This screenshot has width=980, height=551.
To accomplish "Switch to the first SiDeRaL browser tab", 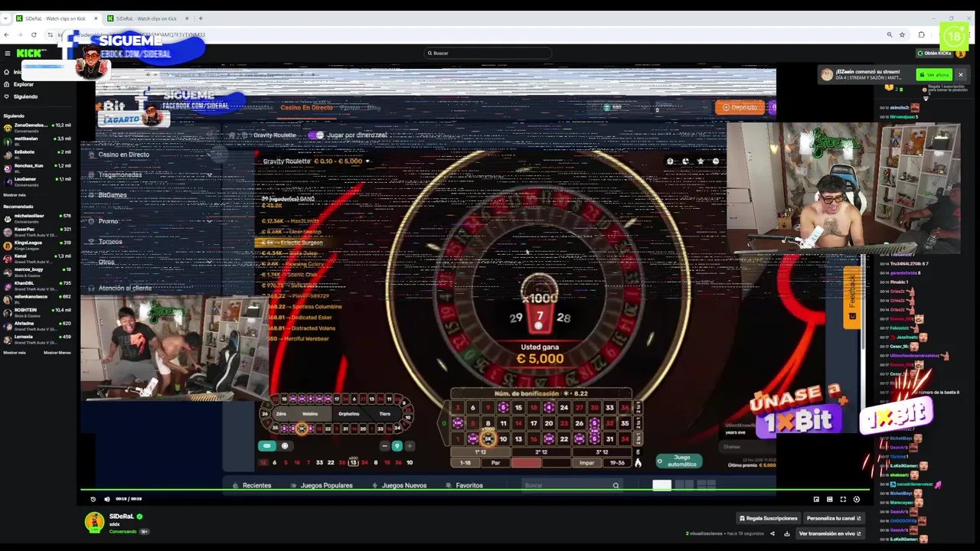I will tap(57, 18).
